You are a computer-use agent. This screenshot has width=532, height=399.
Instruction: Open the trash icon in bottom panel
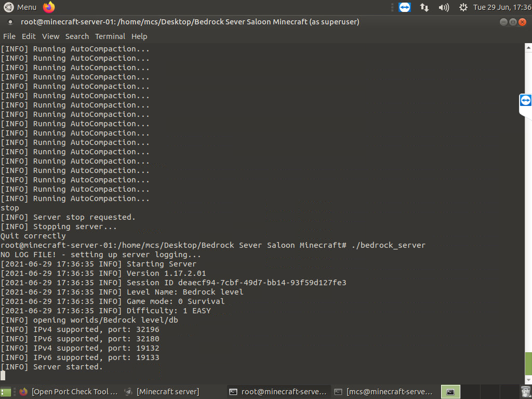click(x=526, y=392)
